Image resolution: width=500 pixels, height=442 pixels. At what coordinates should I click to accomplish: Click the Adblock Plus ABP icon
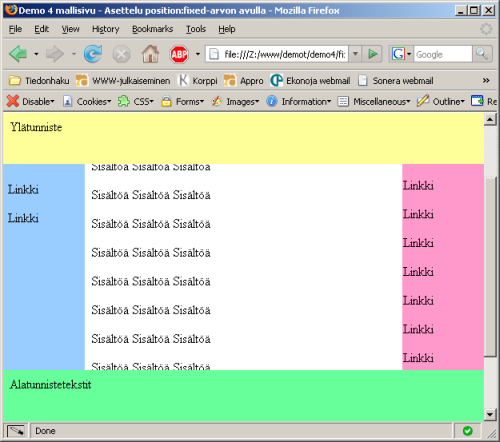[179, 54]
